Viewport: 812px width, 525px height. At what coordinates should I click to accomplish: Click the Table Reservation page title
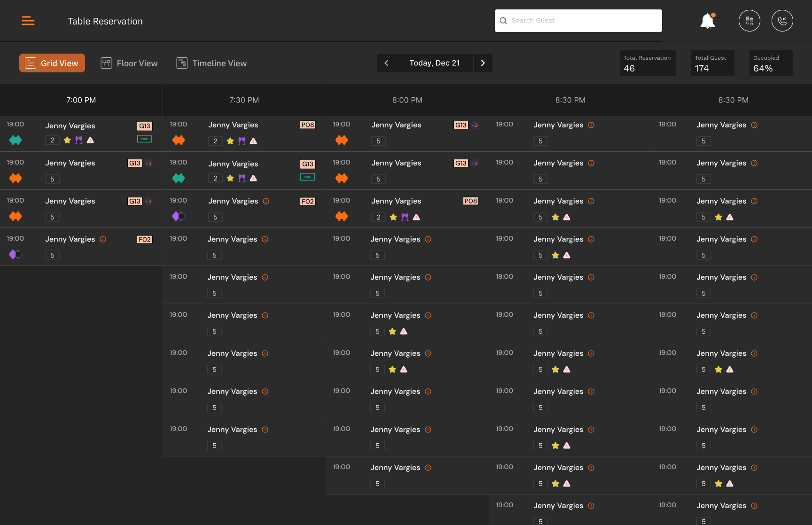[x=105, y=21]
